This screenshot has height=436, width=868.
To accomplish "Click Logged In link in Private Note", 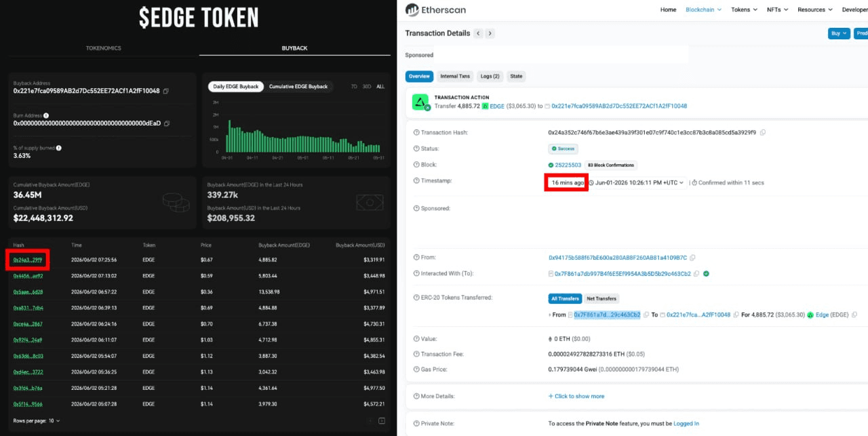I will [x=686, y=423].
